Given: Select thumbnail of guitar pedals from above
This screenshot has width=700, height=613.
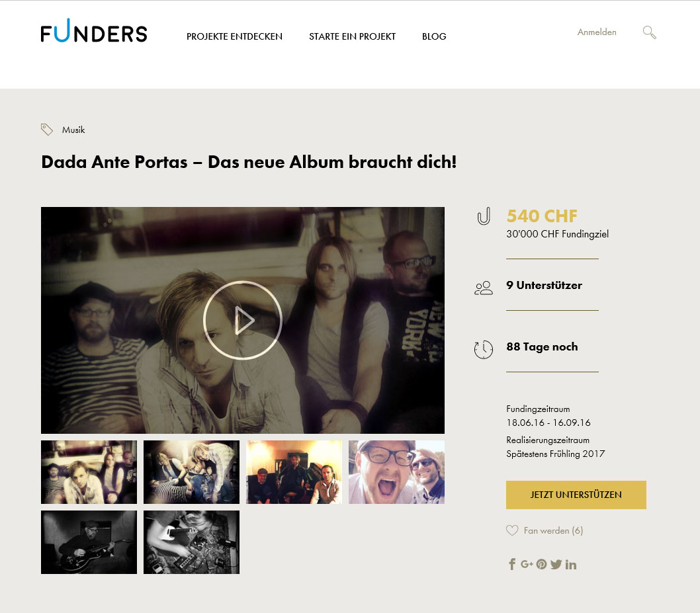Looking at the screenshot, I should coord(191,542).
